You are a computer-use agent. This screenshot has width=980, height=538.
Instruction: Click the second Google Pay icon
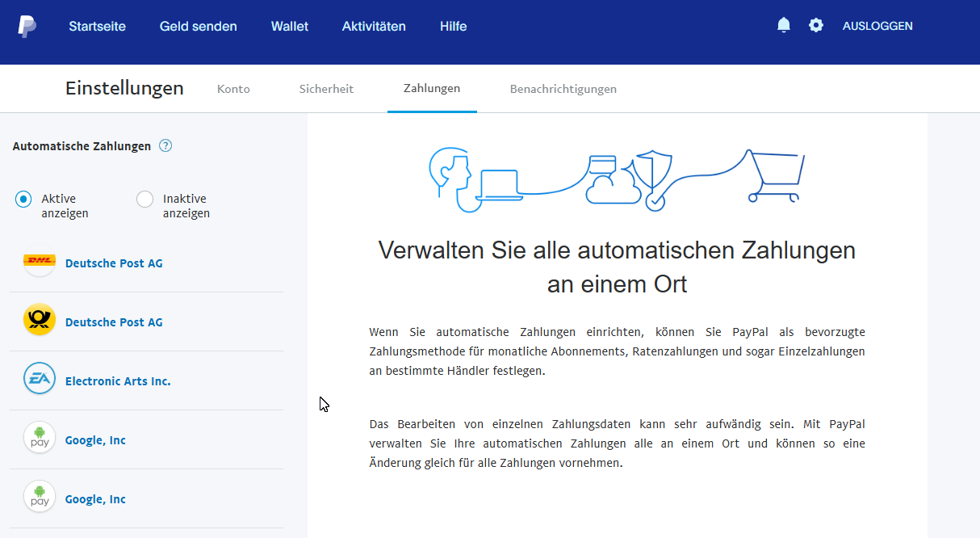[x=39, y=498]
